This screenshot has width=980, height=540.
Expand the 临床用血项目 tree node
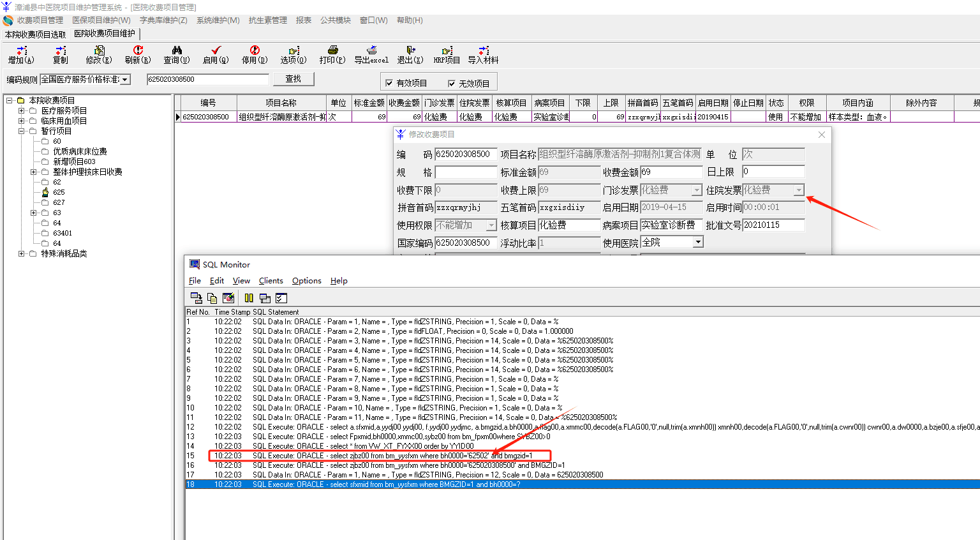[x=22, y=121]
